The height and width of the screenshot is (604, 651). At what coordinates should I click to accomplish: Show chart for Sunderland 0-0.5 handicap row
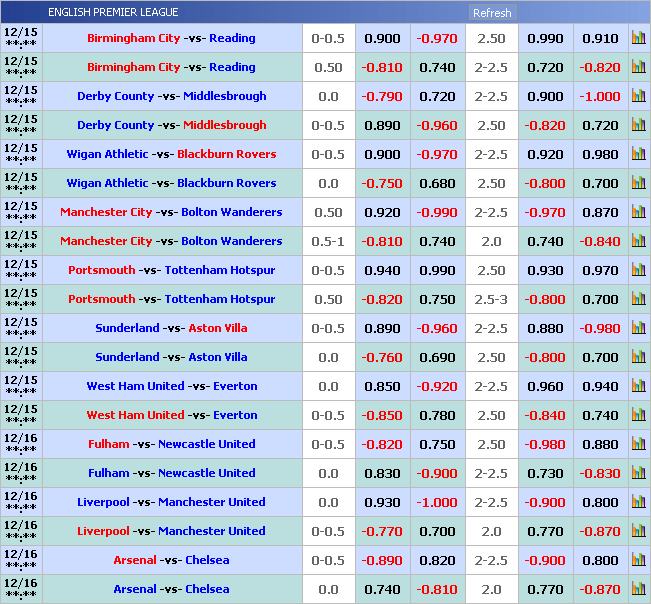(638, 328)
